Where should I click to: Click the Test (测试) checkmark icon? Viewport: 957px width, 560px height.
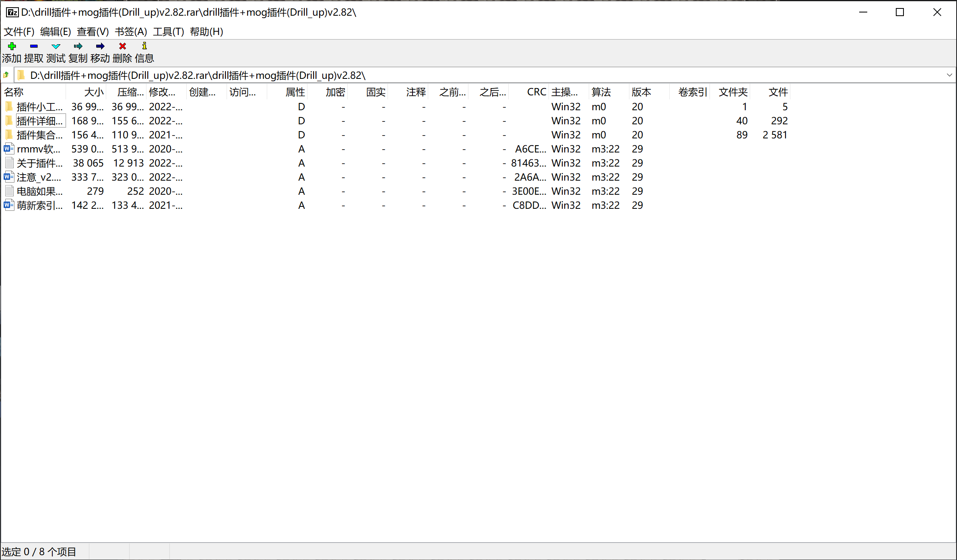[56, 46]
